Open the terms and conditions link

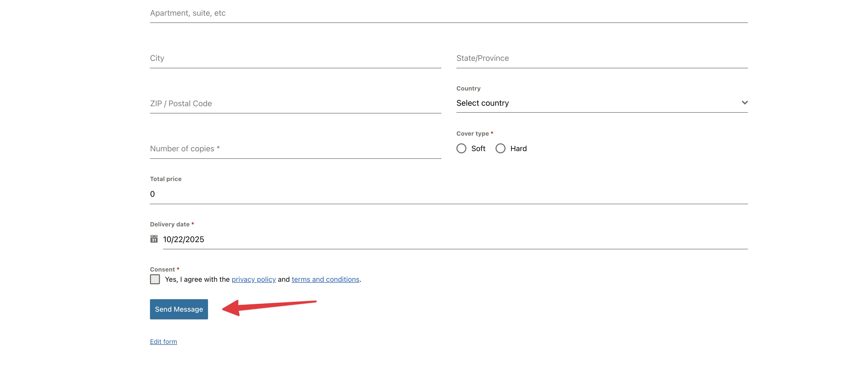pyautogui.click(x=325, y=279)
